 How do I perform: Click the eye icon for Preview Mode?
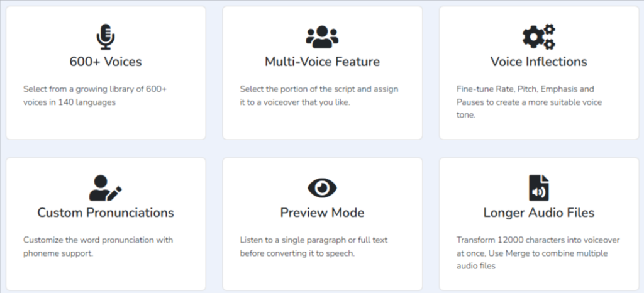pyautogui.click(x=323, y=188)
